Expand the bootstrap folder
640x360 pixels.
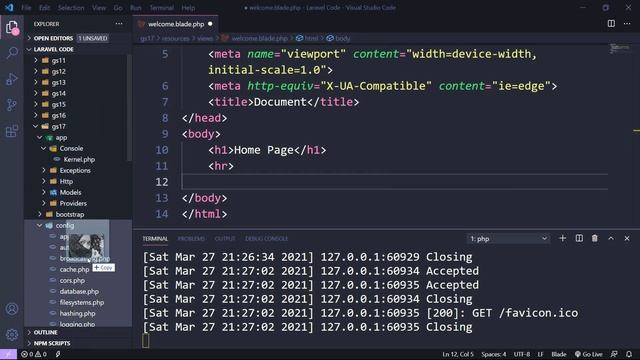click(78, 214)
